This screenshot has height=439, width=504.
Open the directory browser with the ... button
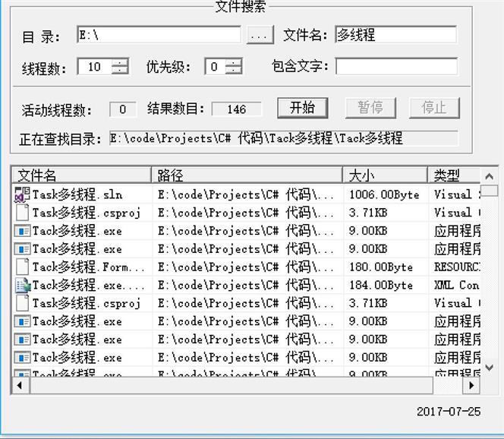pyautogui.click(x=260, y=35)
